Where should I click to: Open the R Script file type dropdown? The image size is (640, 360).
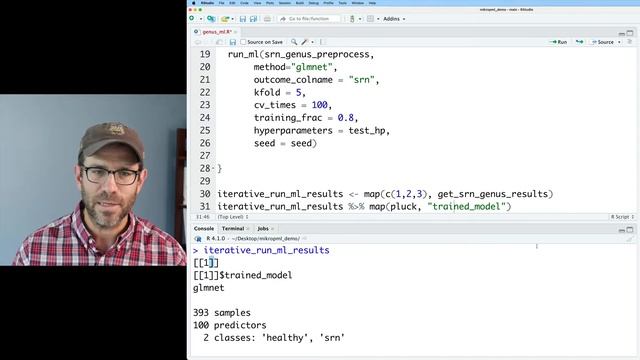622,217
